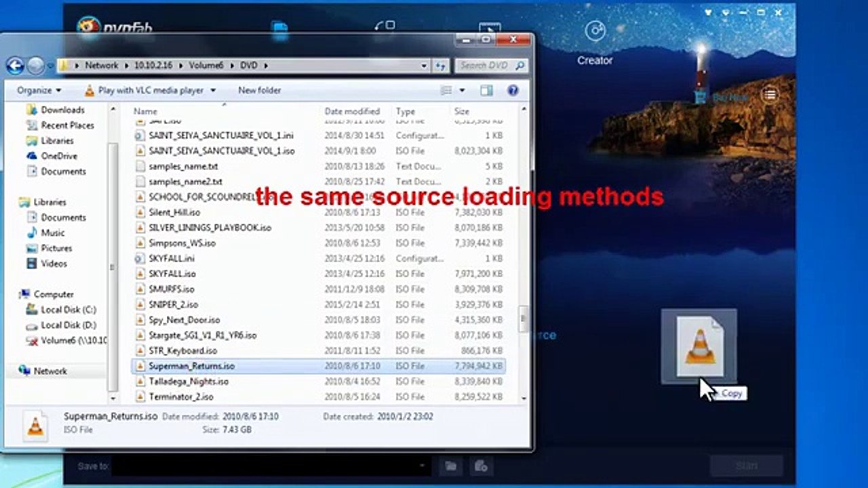Click the search magnifier icon in Search DVD
The height and width of the screenshot is (488, 868).
coord(519,66)
